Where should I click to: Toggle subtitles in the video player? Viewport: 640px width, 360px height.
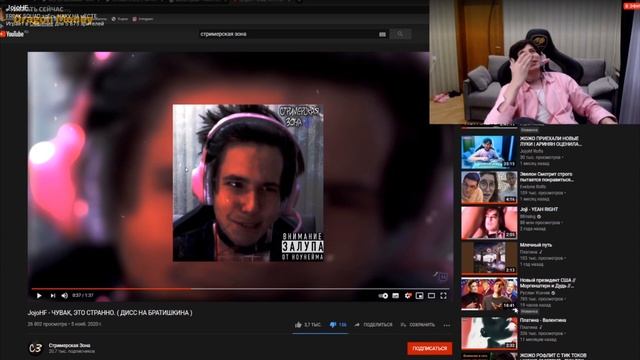[x=396, y=296]
